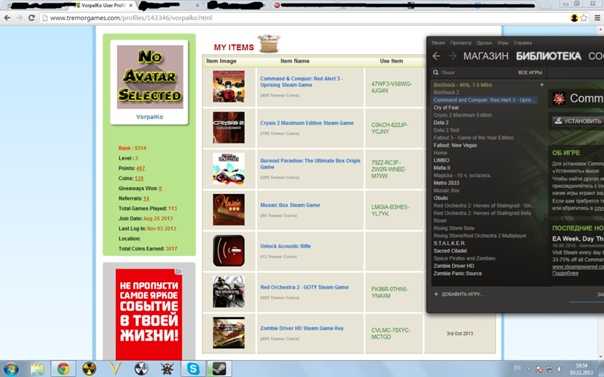
Task: Reload the page with browser refresh icon
Action: coord(32,18)
